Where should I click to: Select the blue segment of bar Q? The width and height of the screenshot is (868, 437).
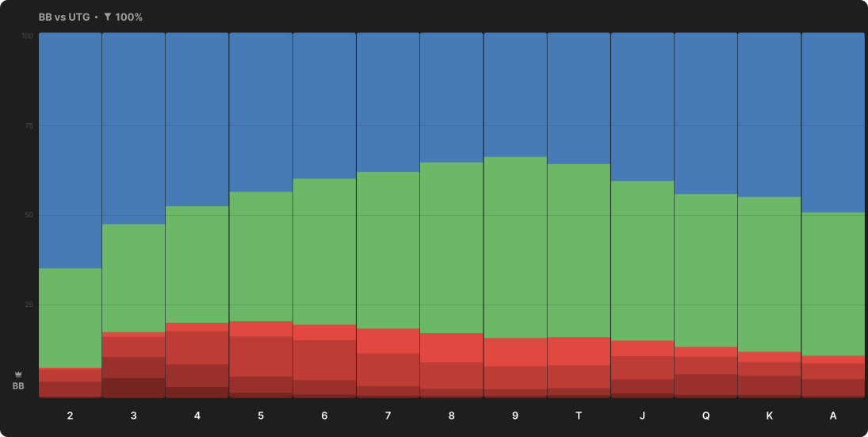(705, 113)
